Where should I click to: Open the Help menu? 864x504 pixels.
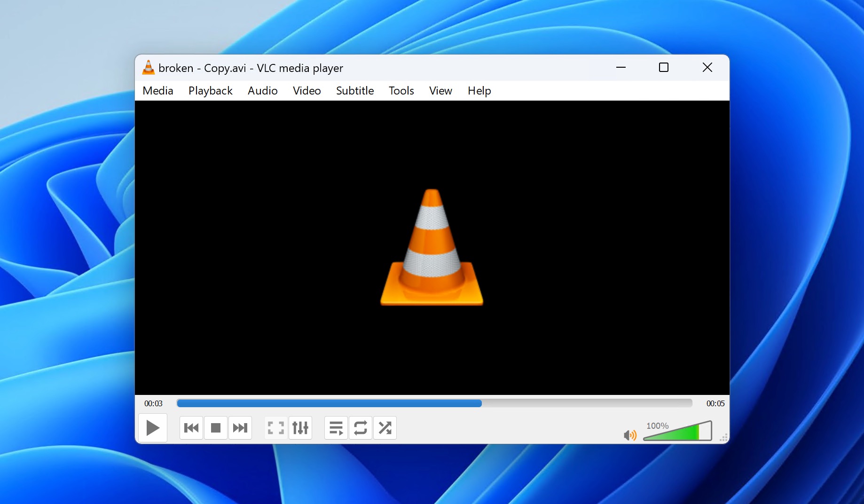click(479, 91)
